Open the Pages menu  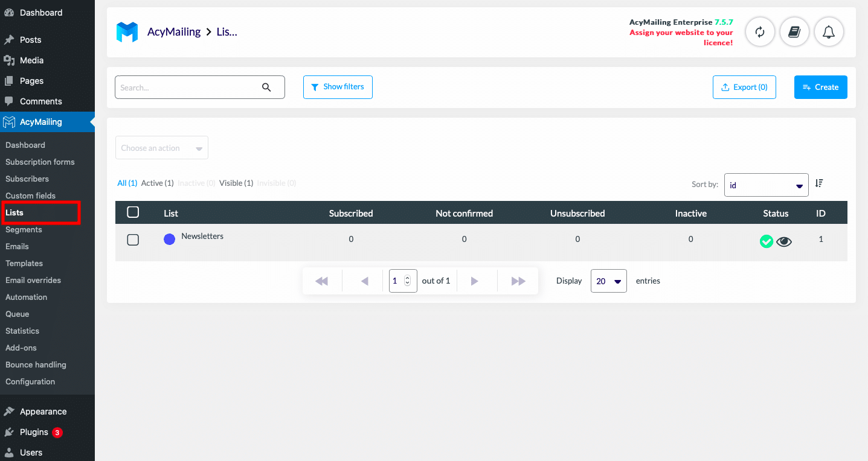coord(47,81)
